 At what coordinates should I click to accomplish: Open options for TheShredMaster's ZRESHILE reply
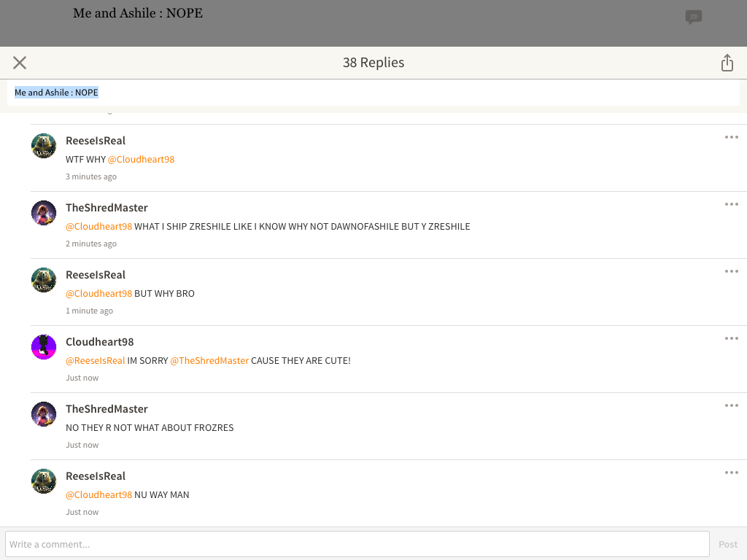731,204
